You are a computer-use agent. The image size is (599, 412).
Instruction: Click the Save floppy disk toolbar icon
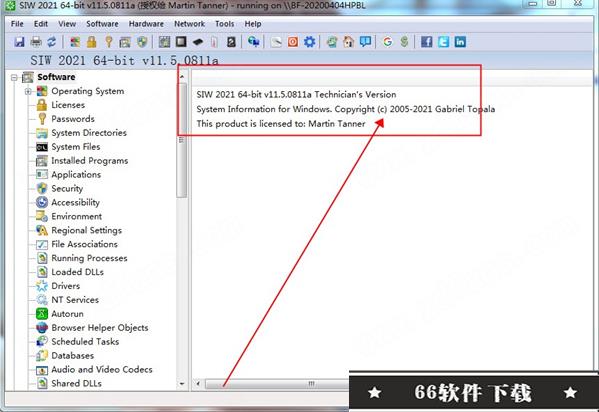pyautogui.click(x=19, y=42)
